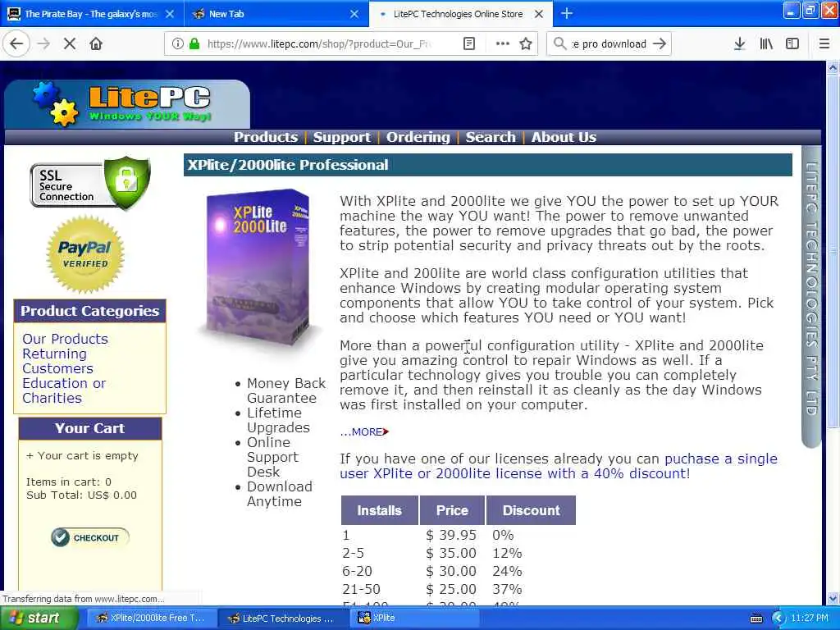This screenshot has height=630, width=840.
Task: Click the search box with 'pro download'
Action: [609, 44]
